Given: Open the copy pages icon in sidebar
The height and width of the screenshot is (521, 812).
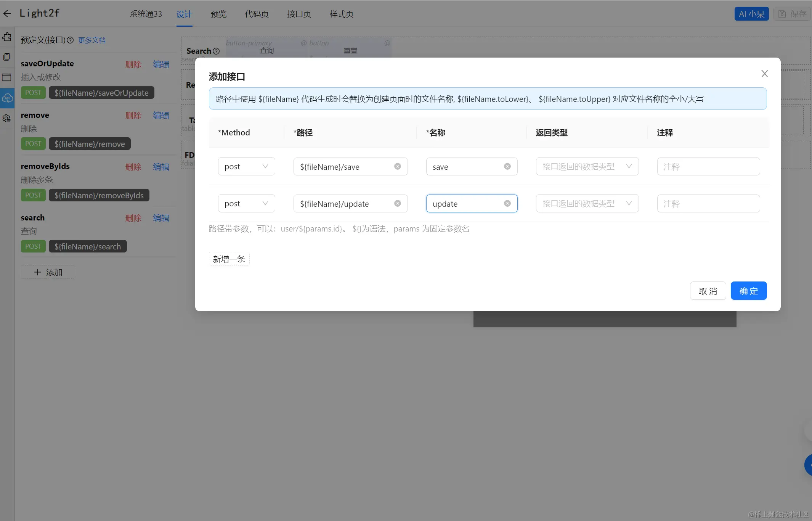Looking at the screenshot, I should tap(7, 57).
